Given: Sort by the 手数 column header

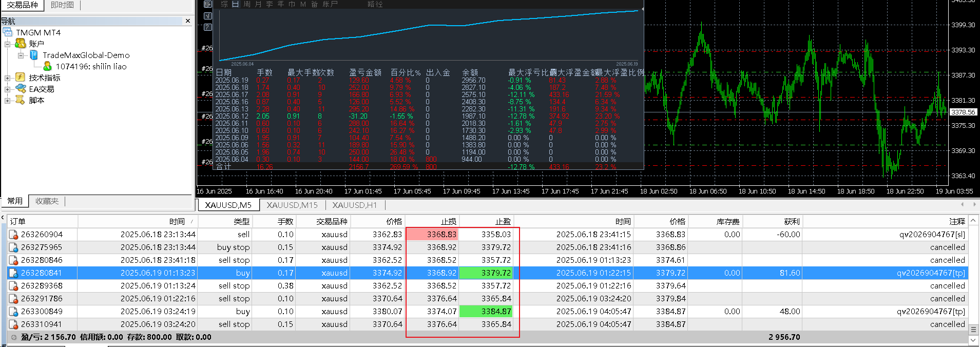Looking at the screenshot, I should click(275, 221).
